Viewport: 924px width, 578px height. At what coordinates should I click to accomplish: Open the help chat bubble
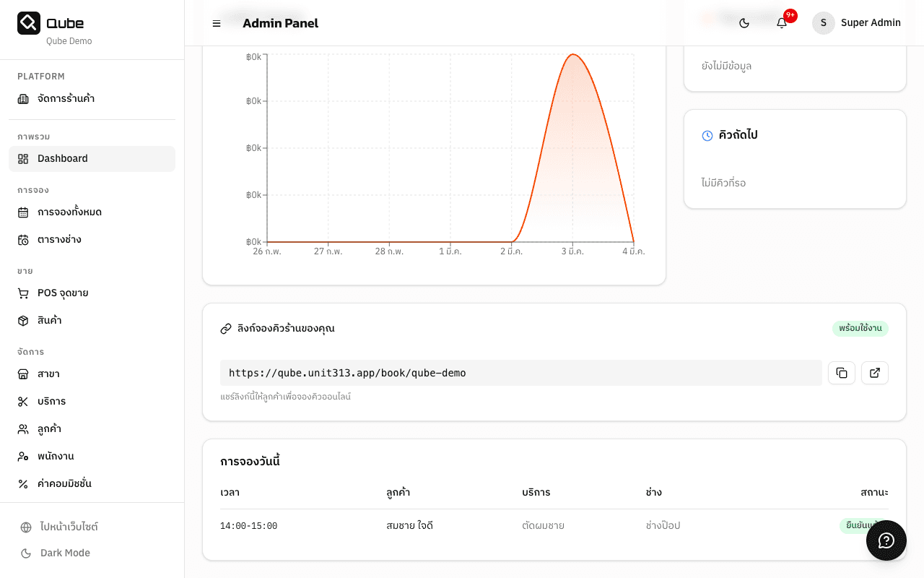886,540
